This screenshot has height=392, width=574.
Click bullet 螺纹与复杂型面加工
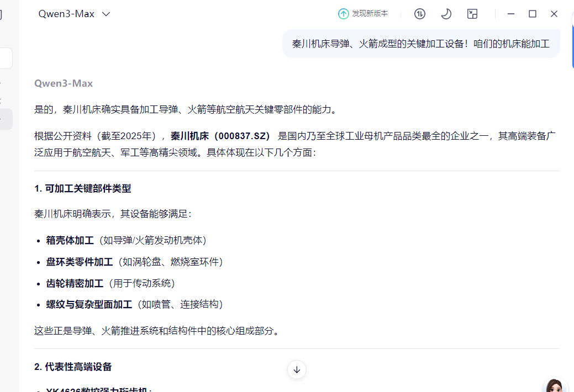(89, 304)
